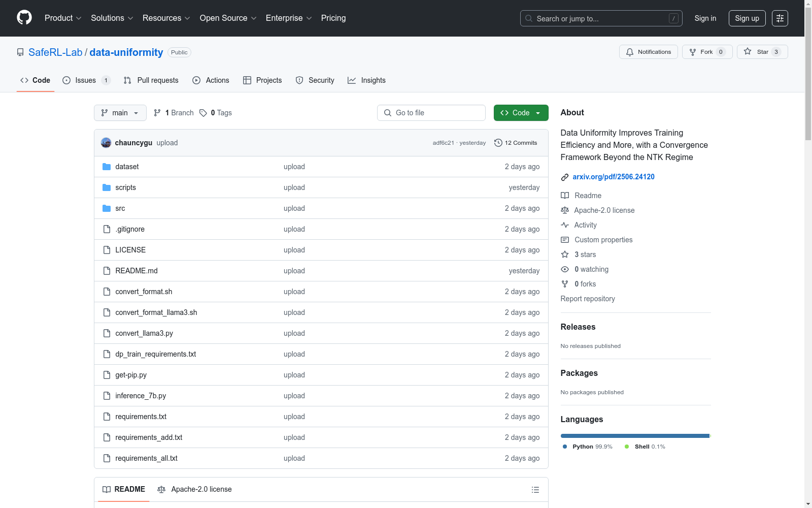Open the Actions tab
Screen dimensions: 812x508
pyautogui.click(x=211, y=80)
